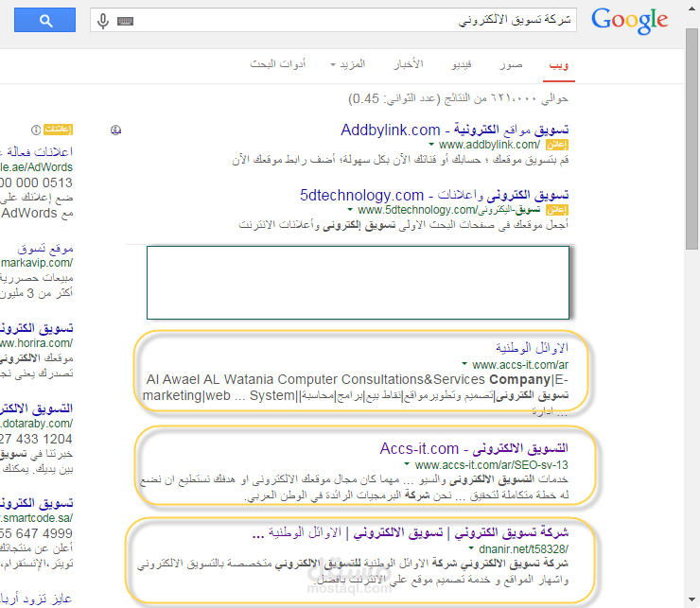Open the المزيد dropdown menu
The height and width of the screenshot is (608, 700).
pyautogui.click(x=348, y=64)
